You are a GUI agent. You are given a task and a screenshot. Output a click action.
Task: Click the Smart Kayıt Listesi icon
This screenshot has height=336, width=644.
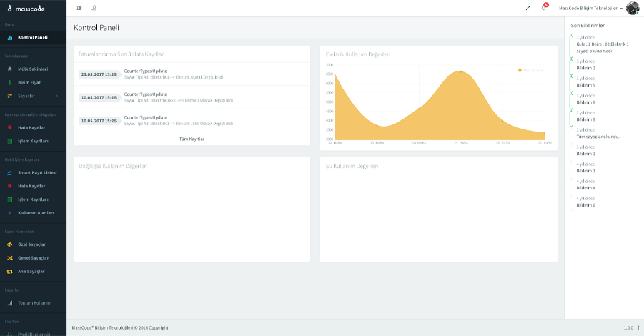click(x=10, y=173)
